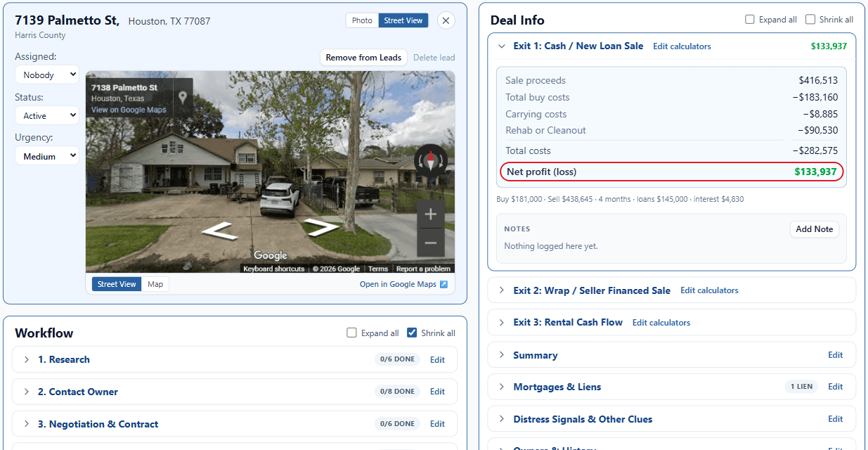Click Edit on 1. Research row
Viewport: 868px width, 450px height.
(x=437, y=360)
